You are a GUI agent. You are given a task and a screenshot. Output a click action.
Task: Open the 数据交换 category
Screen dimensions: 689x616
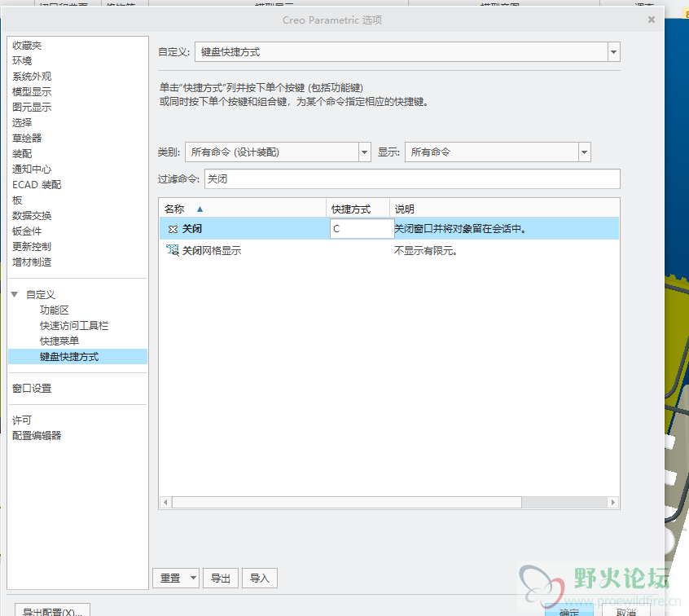pyautogui.click(x=32, y=215)
